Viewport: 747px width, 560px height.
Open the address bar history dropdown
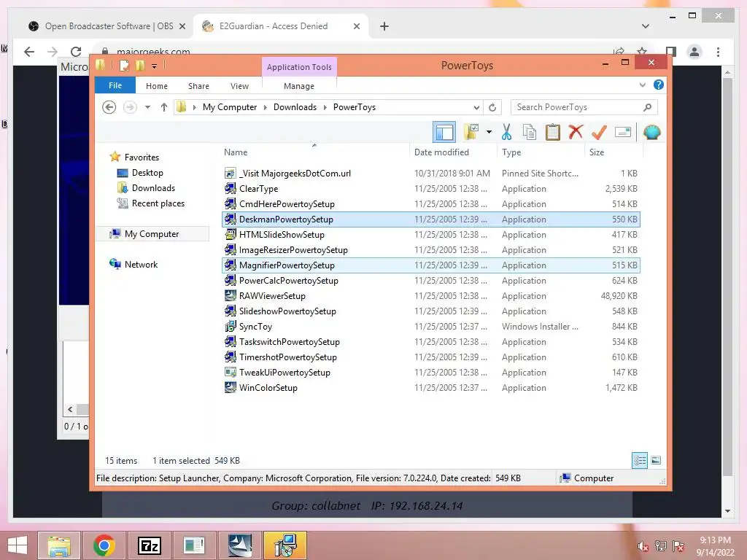(476, 107)
